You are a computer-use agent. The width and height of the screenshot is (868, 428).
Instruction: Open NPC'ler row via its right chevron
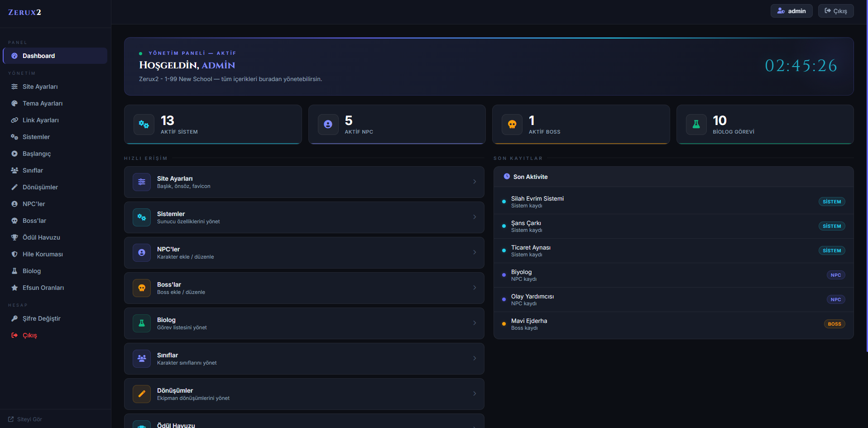tap(475, 252)
